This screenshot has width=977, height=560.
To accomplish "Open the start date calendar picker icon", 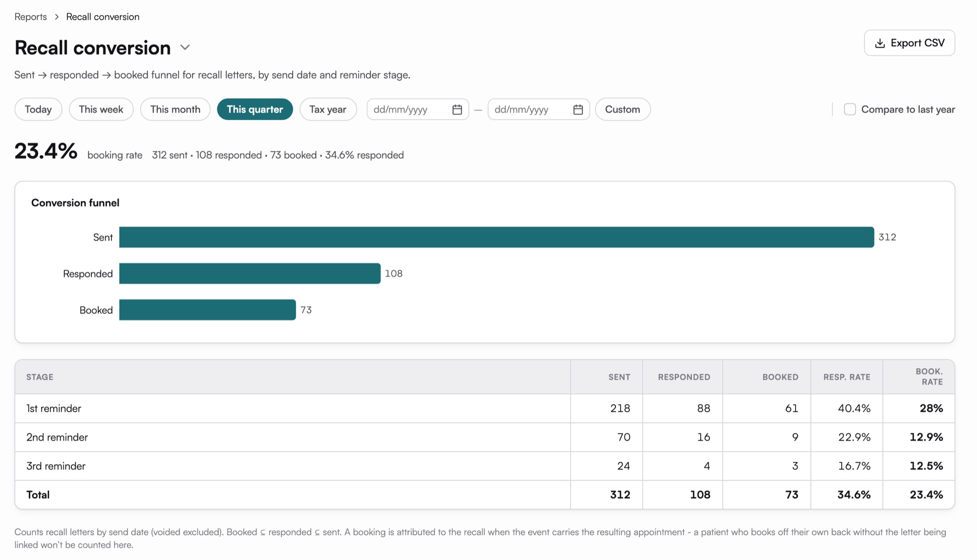I will pyautogui.click(x=457, y=109).
